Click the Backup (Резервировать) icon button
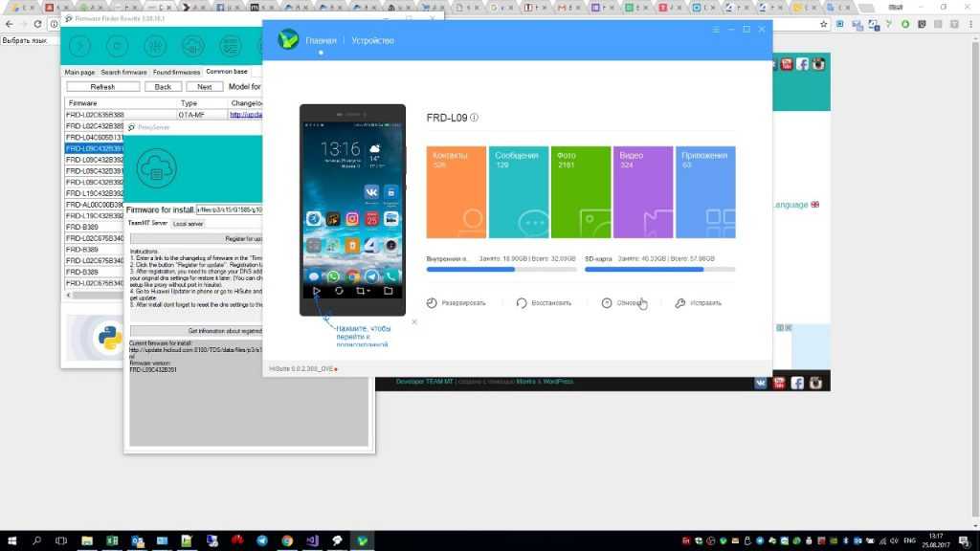This screenshot has height=551, width=980. tap(457, 303)
